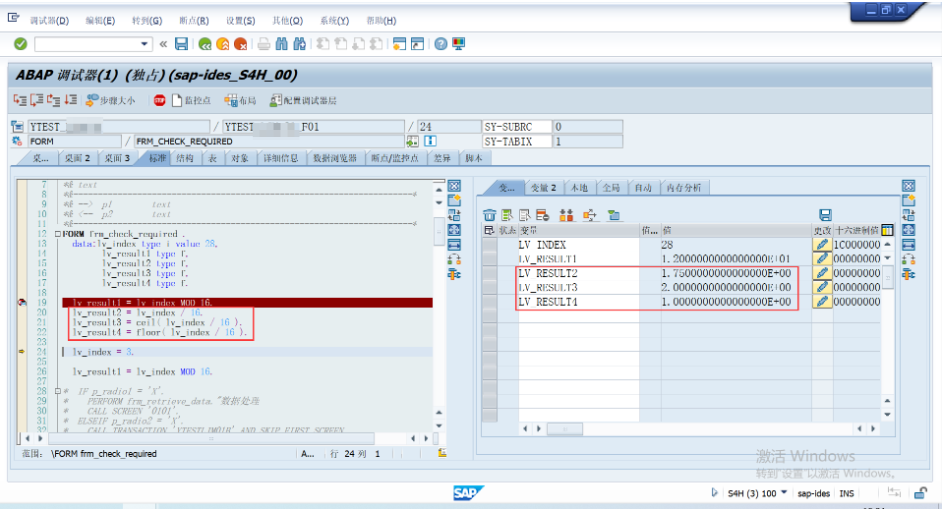
Task: Switch to the 内存分析 tab
Action: (683, 188)
